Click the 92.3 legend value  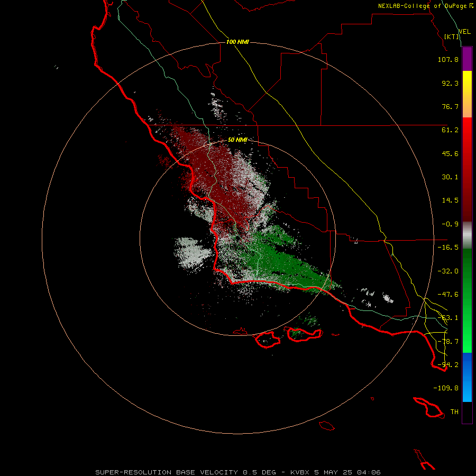450,83
